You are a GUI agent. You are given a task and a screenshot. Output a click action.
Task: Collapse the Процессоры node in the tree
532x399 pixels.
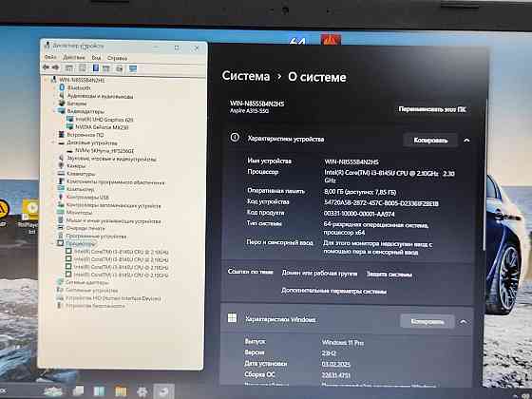point(53,243)
